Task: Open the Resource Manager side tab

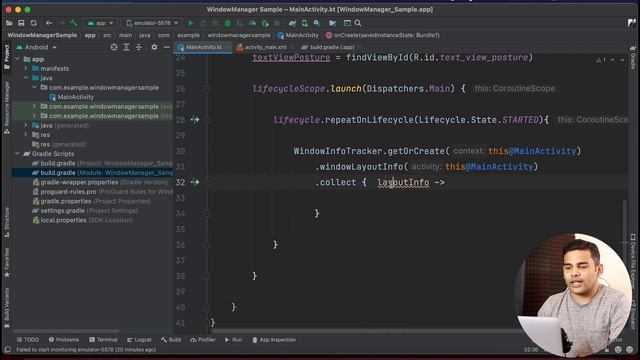Action: coord(7,107)
